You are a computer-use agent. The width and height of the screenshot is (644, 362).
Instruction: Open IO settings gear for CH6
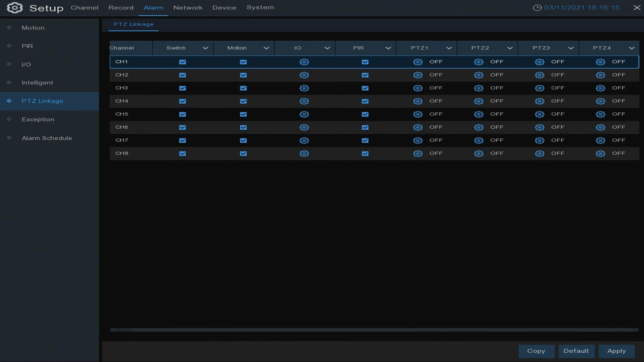point(304,127)
